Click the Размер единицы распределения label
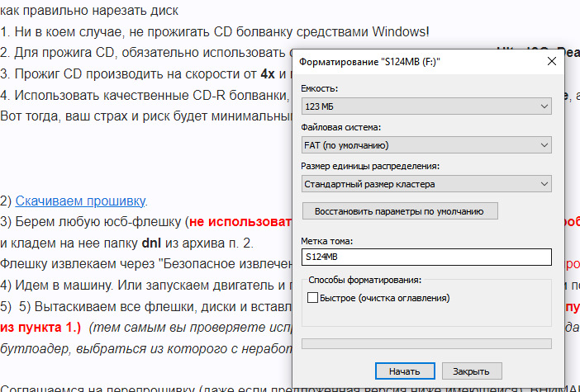This screenshot has width=580, height=392. (368, 166)
